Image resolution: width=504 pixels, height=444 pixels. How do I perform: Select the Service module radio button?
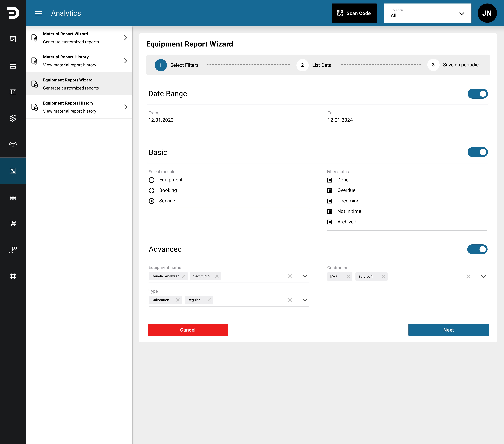152,201
